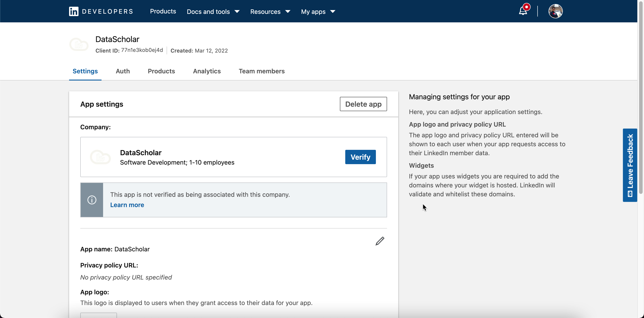Follow the Learn more link
Screen dimensions: 644x318
click(127, 205)
